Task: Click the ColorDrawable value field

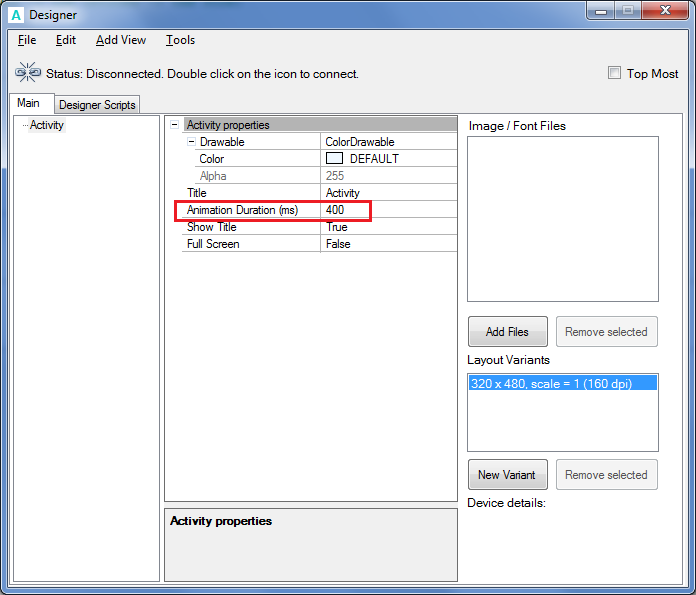Action: tap(388, 142)
